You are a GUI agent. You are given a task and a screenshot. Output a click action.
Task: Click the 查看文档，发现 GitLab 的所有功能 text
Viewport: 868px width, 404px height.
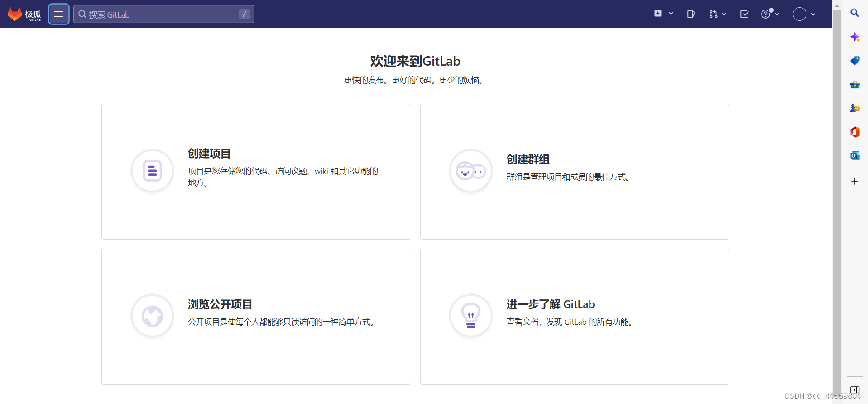point(571,322)
